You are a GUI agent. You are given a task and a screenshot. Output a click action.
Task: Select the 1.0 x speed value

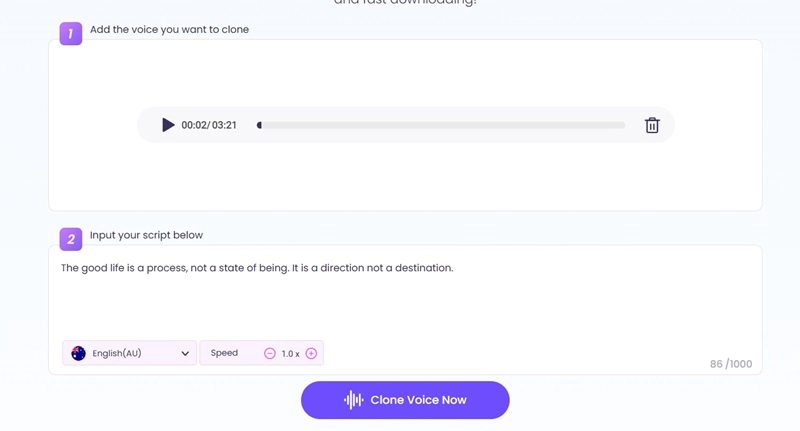click(x=290, y=354)
